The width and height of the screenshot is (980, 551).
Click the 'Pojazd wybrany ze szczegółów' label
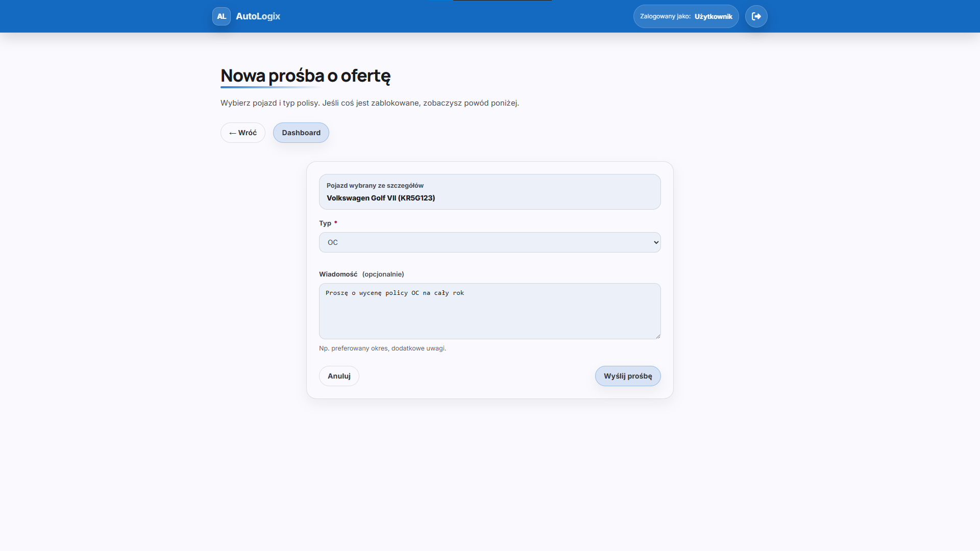coord(375,186)
